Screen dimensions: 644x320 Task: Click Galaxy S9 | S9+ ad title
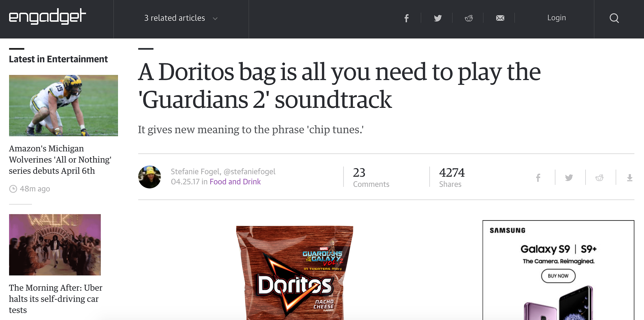tap(558, 249)
